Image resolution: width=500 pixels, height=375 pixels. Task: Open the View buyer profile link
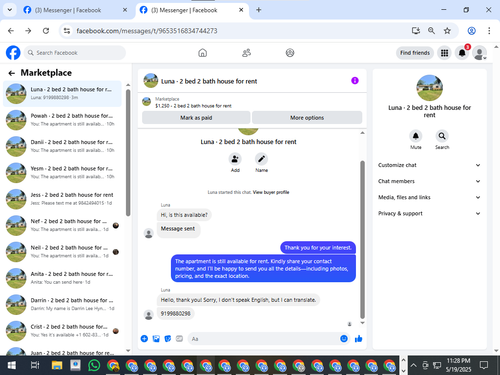pos(271,192)
